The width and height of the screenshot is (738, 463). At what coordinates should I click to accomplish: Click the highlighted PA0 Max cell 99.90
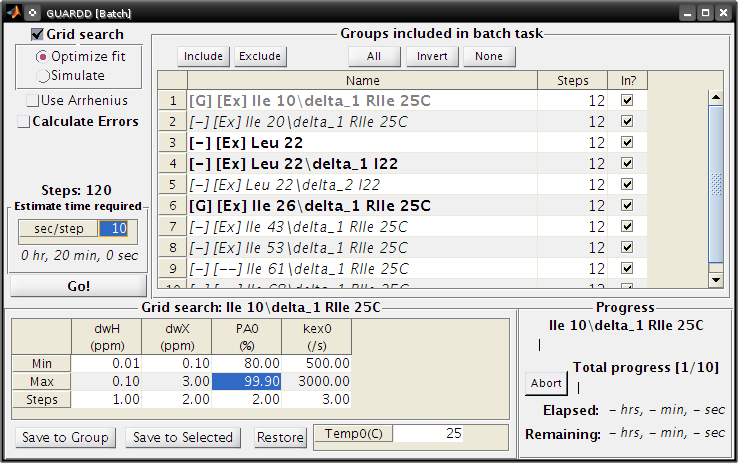point(247,381)
